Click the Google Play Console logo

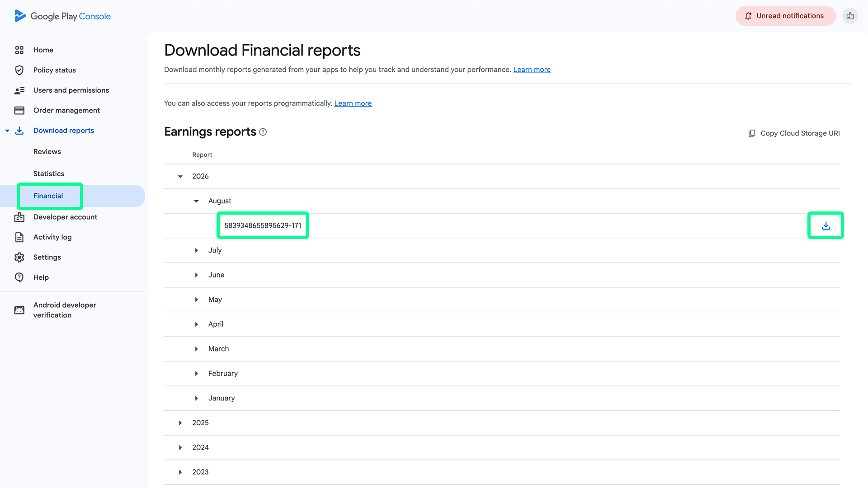(x=62, y=16)
